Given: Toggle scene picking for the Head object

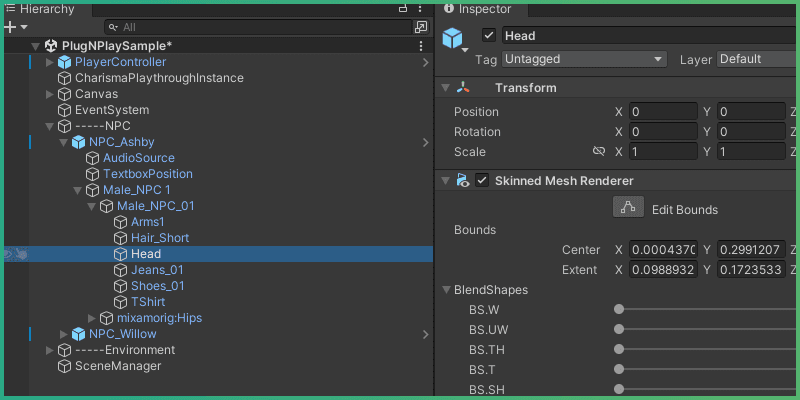Looking at the screenshot, I should (22, 254).
